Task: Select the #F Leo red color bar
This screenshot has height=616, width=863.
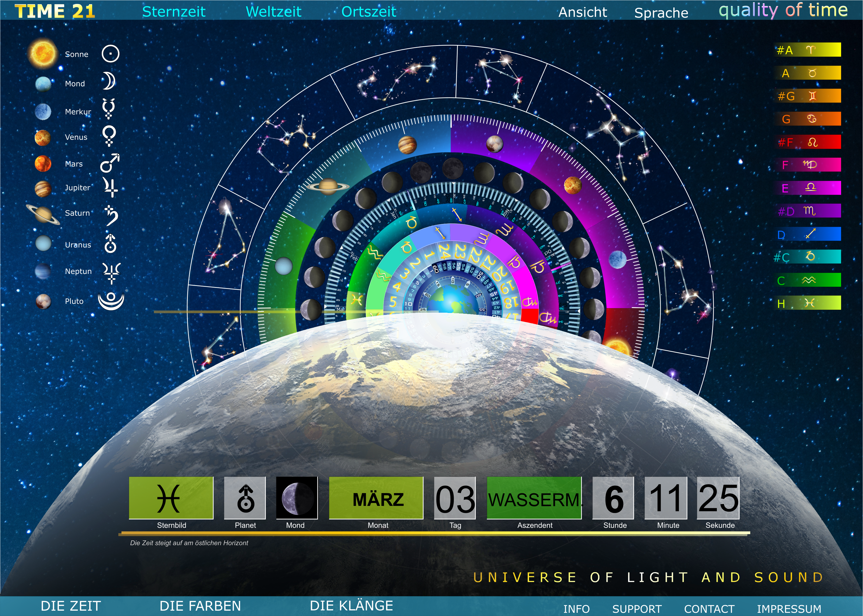Action: (x=807, y=142)
